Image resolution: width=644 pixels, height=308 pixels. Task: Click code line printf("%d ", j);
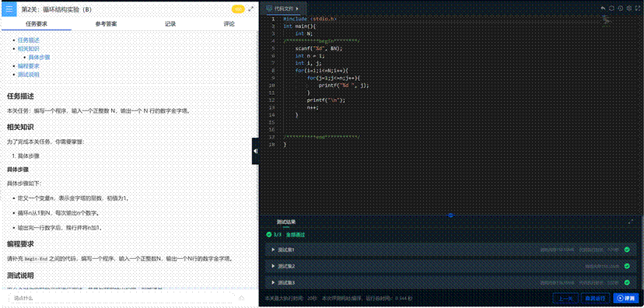pos(344,86)
